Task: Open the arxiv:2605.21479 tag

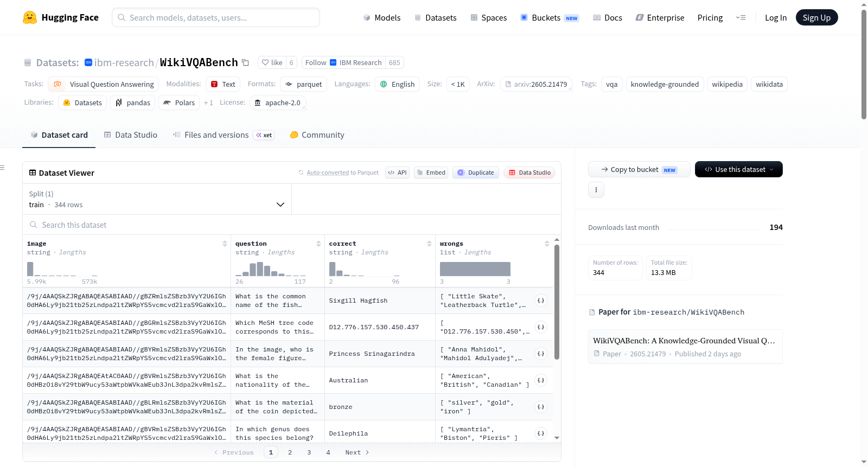Action: (x=536, y=84)
